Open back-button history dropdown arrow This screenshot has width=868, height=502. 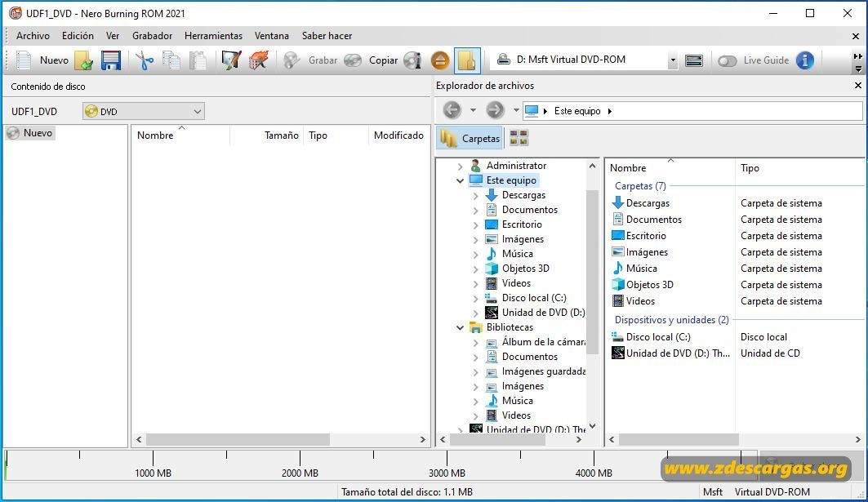point(473,110)
